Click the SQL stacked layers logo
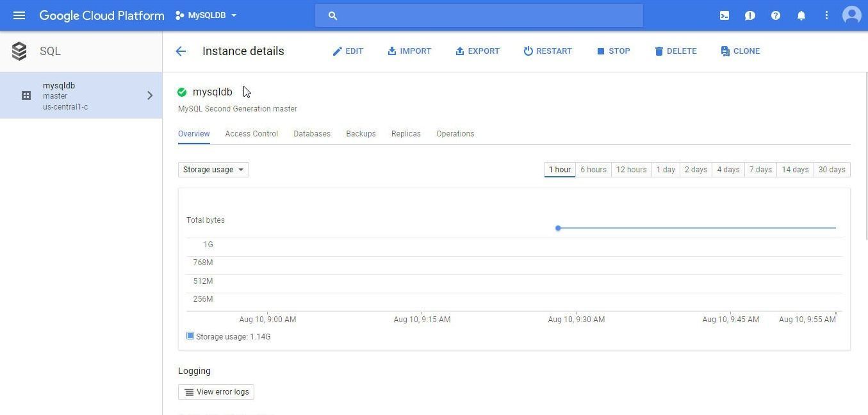 (19, 51)
